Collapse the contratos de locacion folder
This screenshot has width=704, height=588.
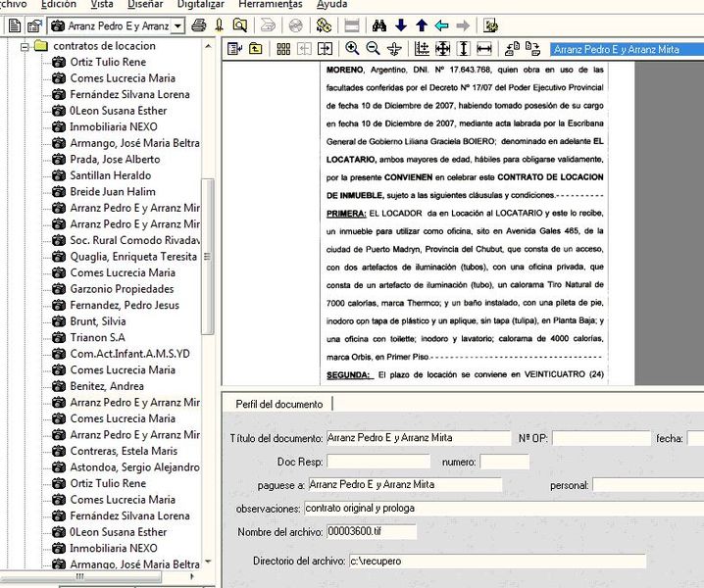pyautogui.click(x=25, y=46)
